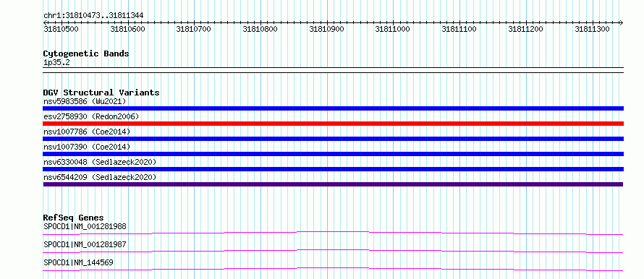Image resolution: width=644 pixels, height=279 pixels.
Task: Click ruler position 31810600
Action: click(128, 29)
